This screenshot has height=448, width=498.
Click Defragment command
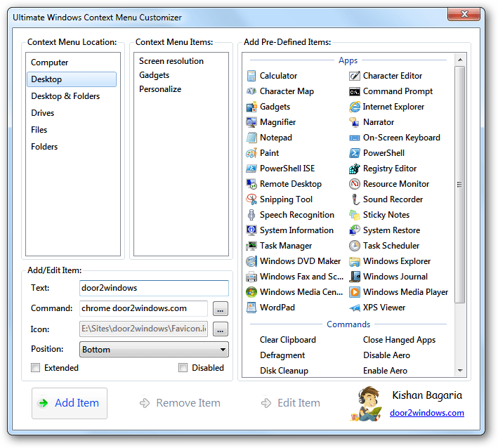coord(282,355)
